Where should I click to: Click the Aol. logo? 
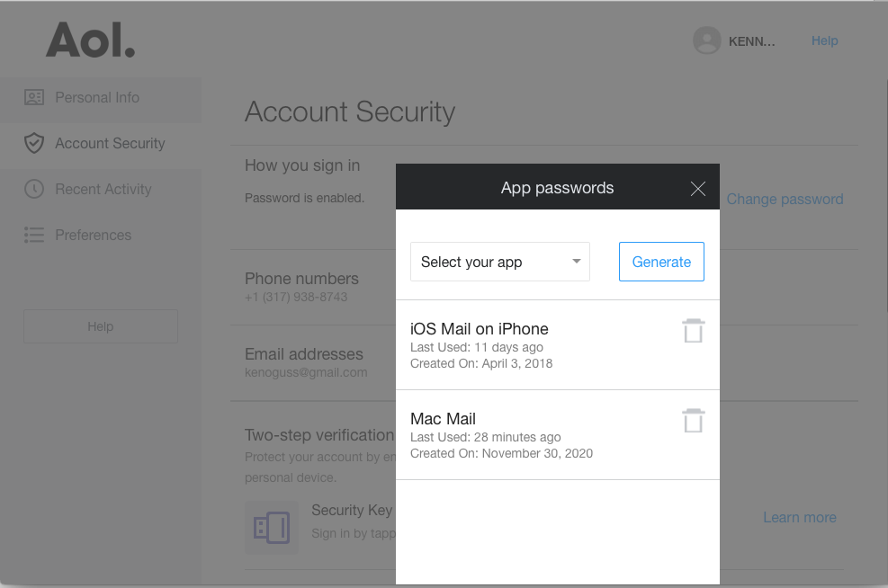pos(91,40)
